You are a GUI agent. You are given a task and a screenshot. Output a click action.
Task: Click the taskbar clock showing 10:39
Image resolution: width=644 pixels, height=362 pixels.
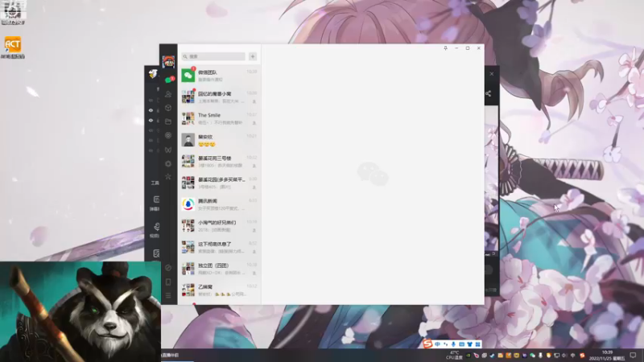607,356
